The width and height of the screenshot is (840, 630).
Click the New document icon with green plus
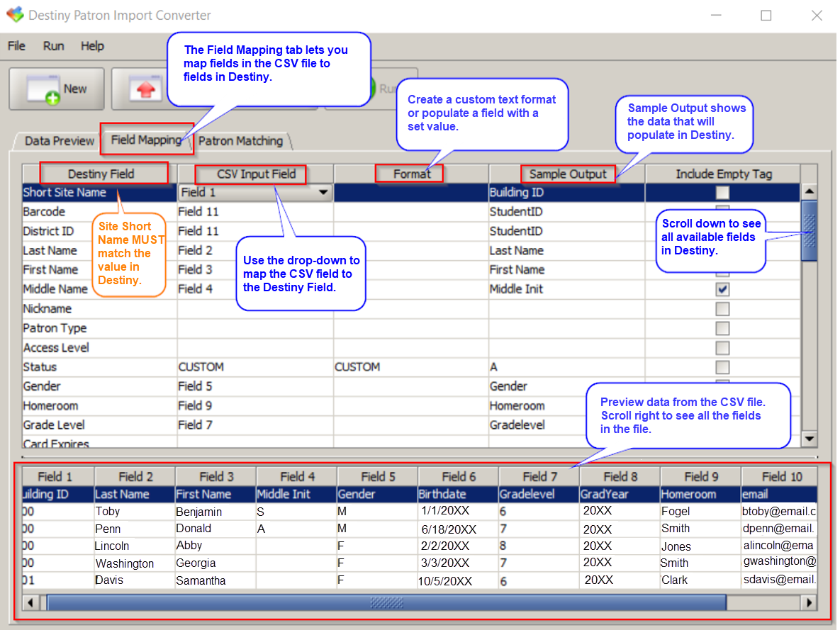pos(43,88)
